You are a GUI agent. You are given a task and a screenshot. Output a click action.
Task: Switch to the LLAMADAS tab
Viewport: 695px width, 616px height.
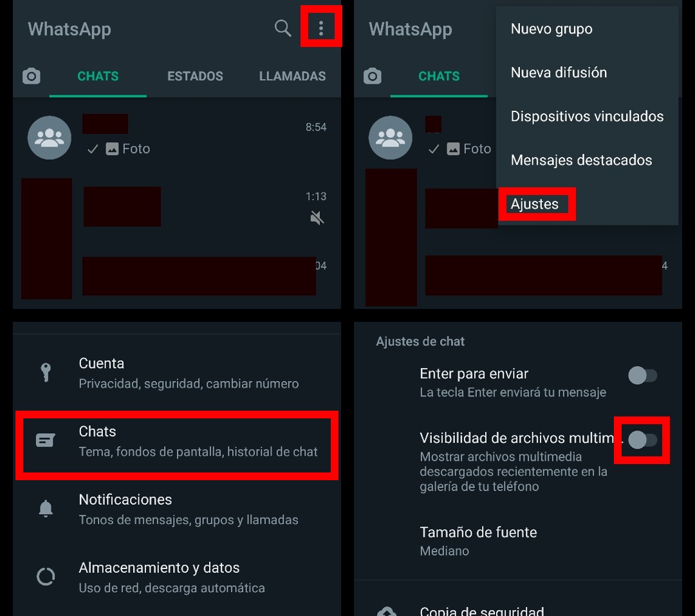click(x=293, y=77)
